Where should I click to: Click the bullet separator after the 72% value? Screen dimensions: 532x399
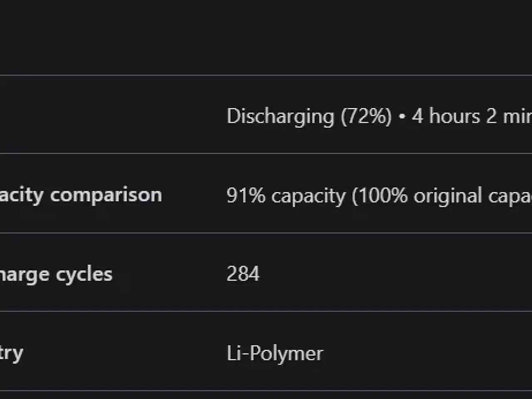point(402,117)
